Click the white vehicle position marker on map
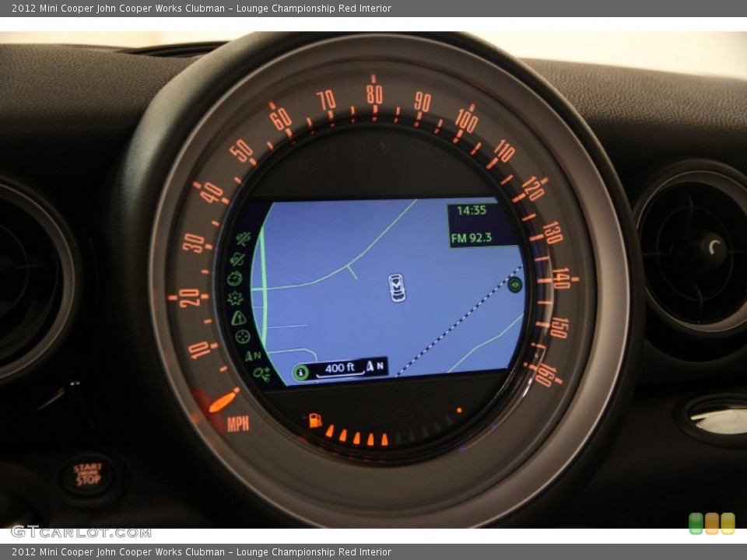 pyautogui.click(x=397, y=288)
